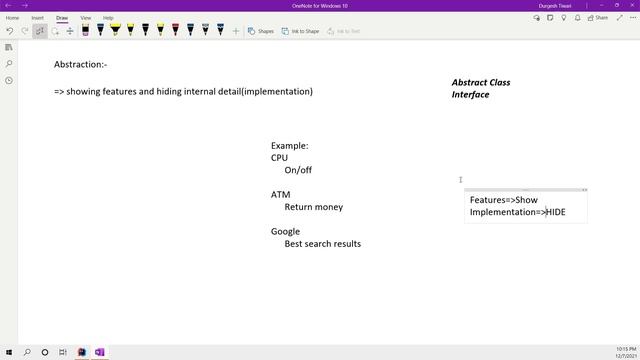Switch to the OneNote taskbar app

coord(100,352)
